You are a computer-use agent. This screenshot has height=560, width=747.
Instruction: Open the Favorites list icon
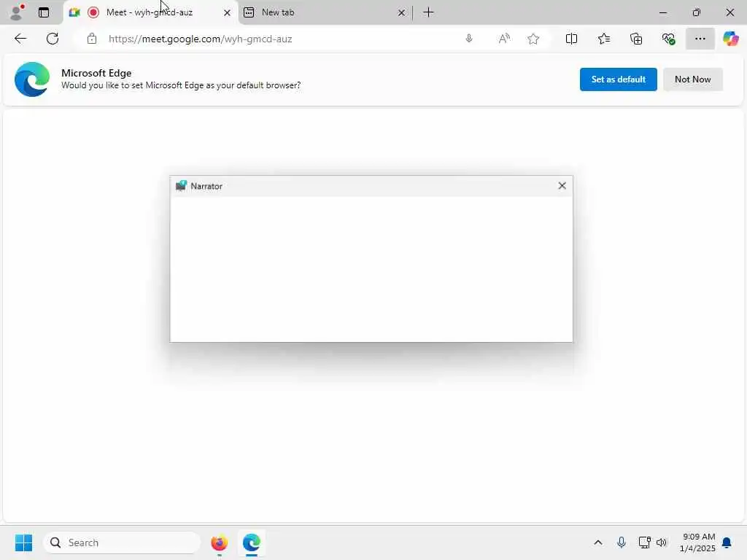(x=603, y=39)
